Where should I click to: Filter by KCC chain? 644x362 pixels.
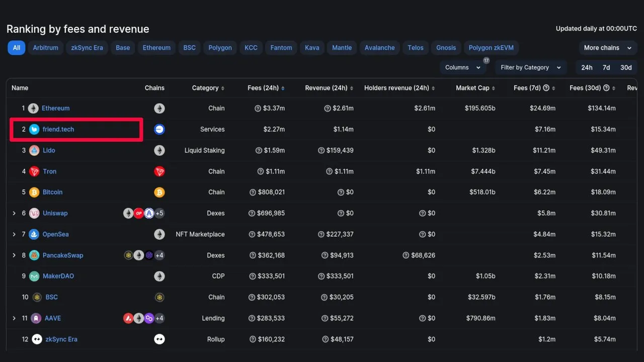click(x=251, y=48)
